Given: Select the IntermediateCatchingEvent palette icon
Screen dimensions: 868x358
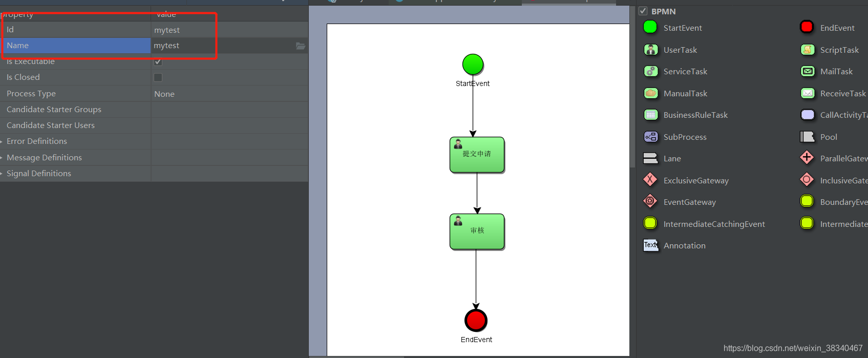Looking at the screenshot, I should click(x=650, y=223).
